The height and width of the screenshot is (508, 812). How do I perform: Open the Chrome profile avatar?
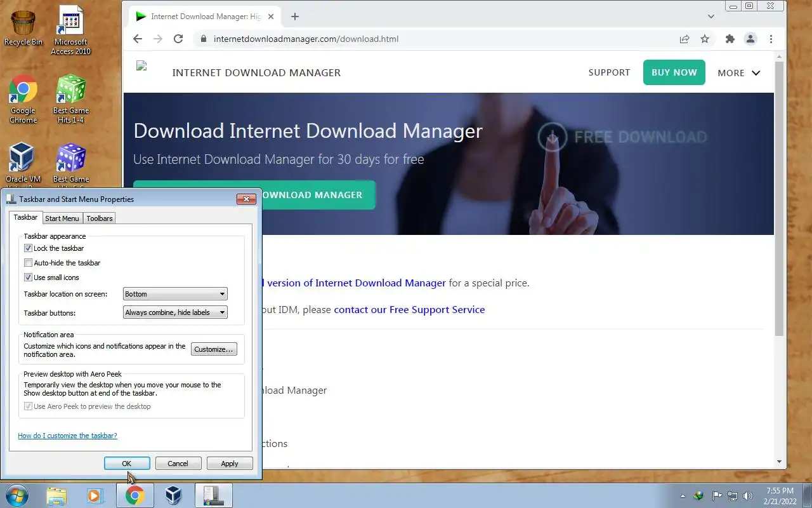point(750,39)
